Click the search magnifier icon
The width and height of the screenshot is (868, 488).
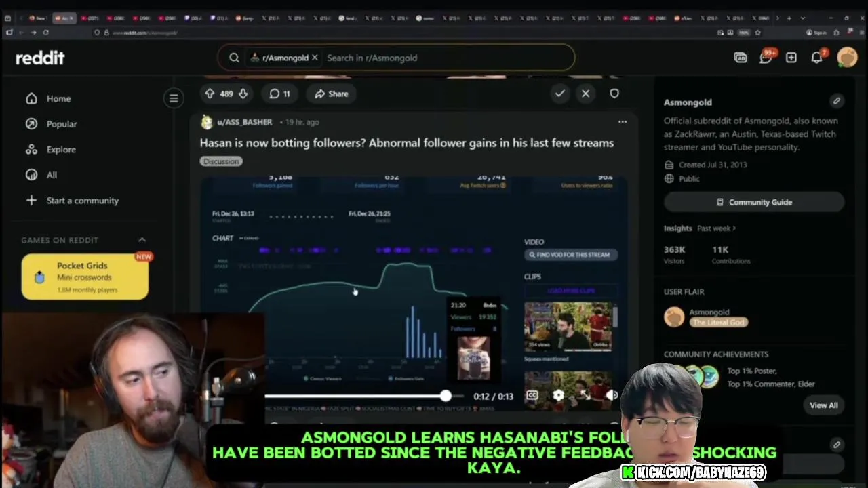point(234,58)
